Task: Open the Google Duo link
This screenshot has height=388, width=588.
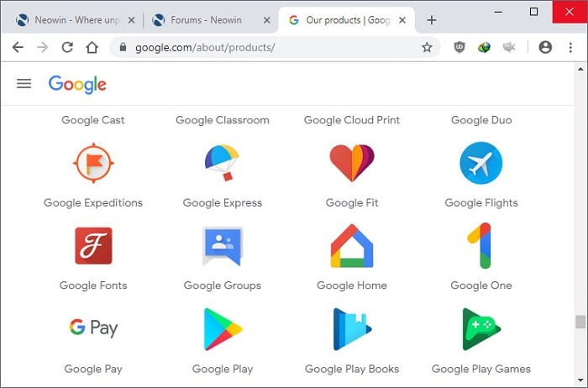Action: pyautogui.click(x=481, y=120)
